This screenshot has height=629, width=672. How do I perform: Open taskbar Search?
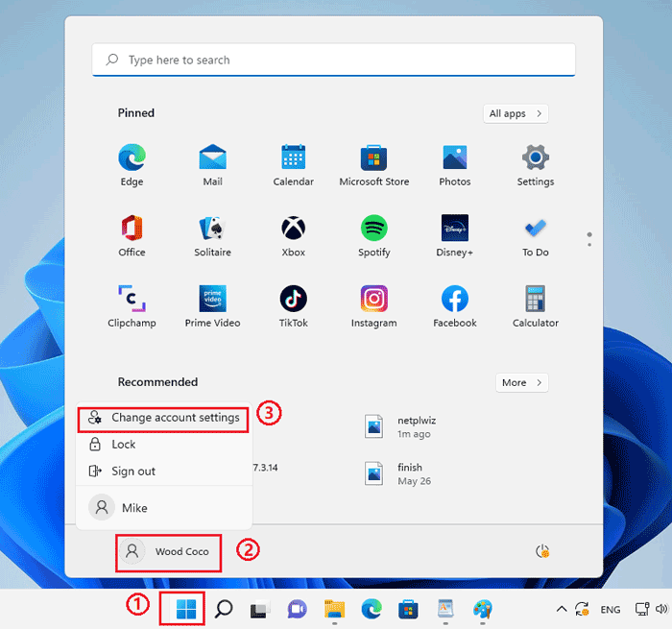pyautogui.click(x=224, y=609)
